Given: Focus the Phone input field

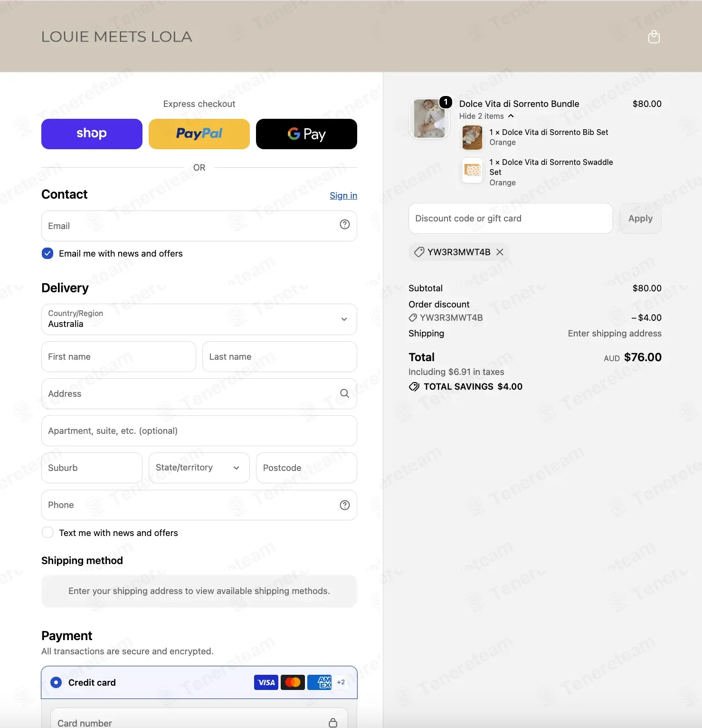Looking at the screenshot, I should [x=199, y=505].
